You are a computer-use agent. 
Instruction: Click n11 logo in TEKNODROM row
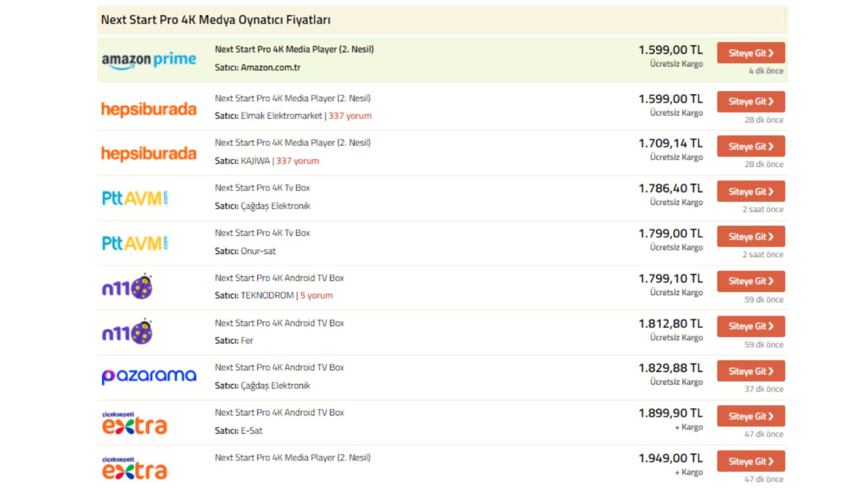point(127,286)
